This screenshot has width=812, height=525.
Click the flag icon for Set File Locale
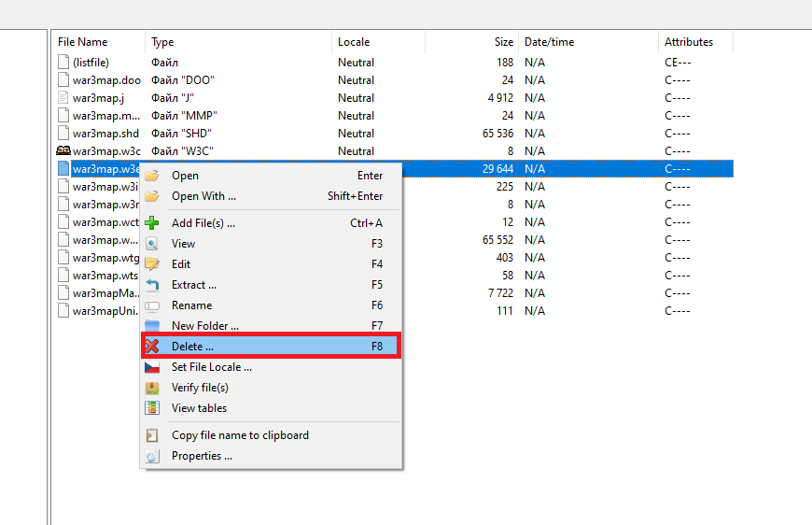[x=152, y=367]
